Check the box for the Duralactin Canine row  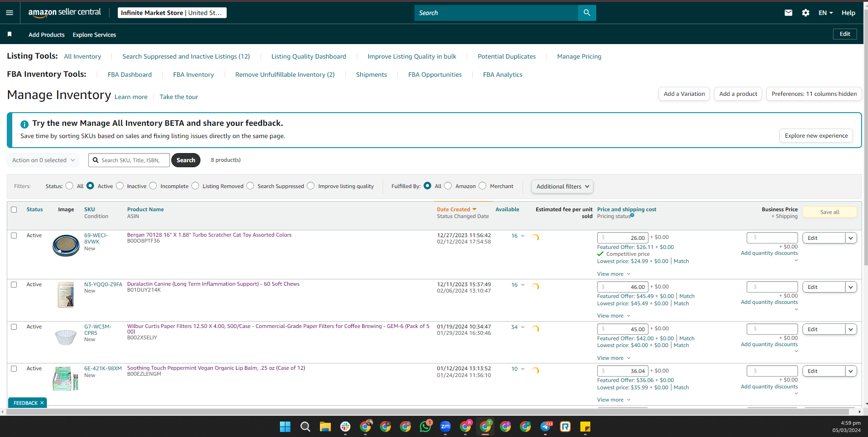pos(14,284)
